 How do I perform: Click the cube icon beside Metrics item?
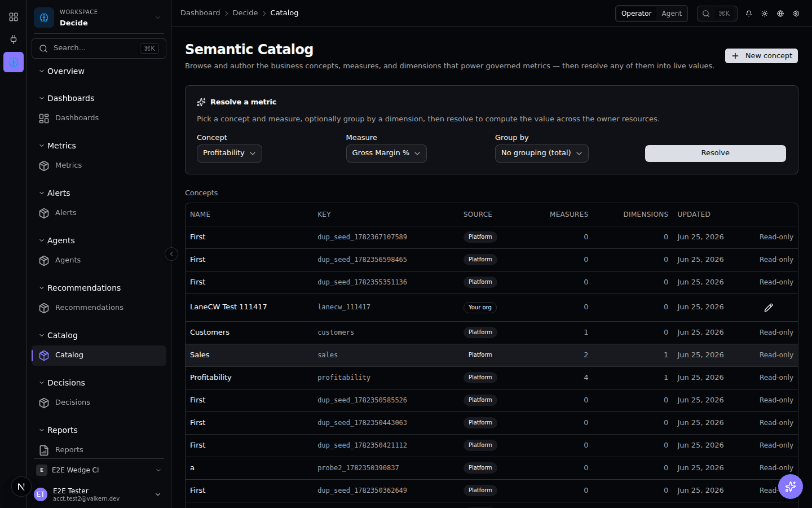coord(44,166)
